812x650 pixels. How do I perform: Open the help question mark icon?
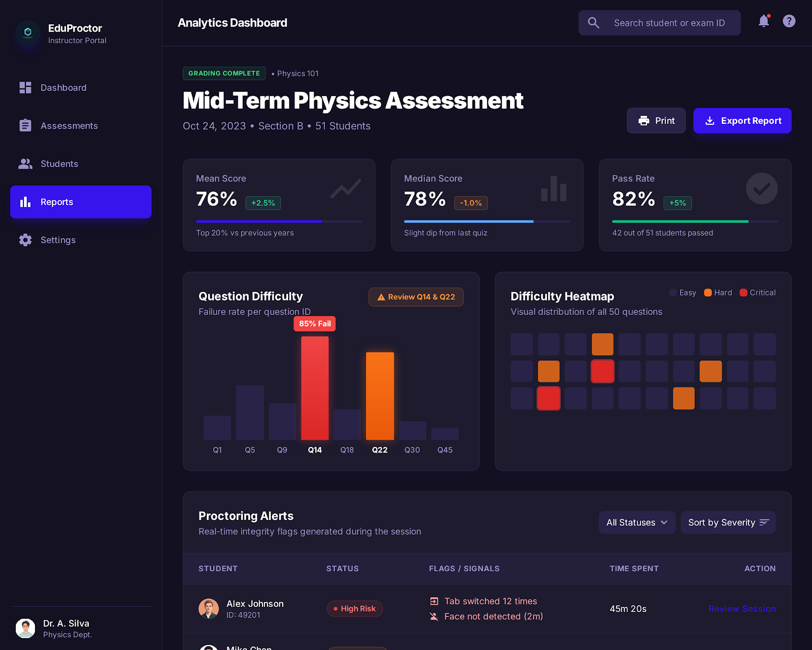pos(789,21)
